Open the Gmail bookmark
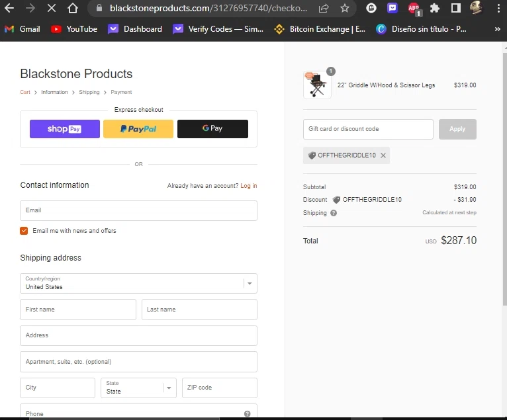Viewport: 507px width, 420px height. point(23,29)
